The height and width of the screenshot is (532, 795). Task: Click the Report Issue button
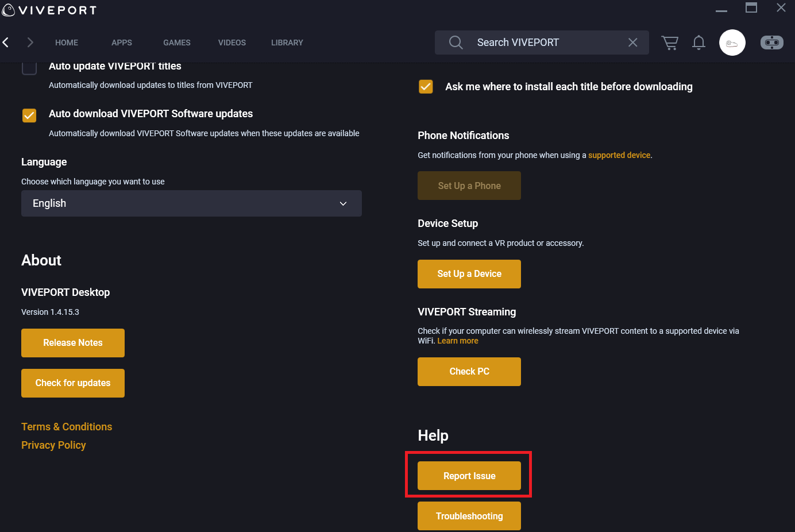click(469, 476)
